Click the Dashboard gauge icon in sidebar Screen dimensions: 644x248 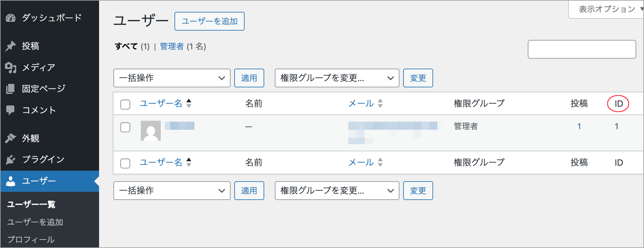pyautogui.click(x=11, y=18)
